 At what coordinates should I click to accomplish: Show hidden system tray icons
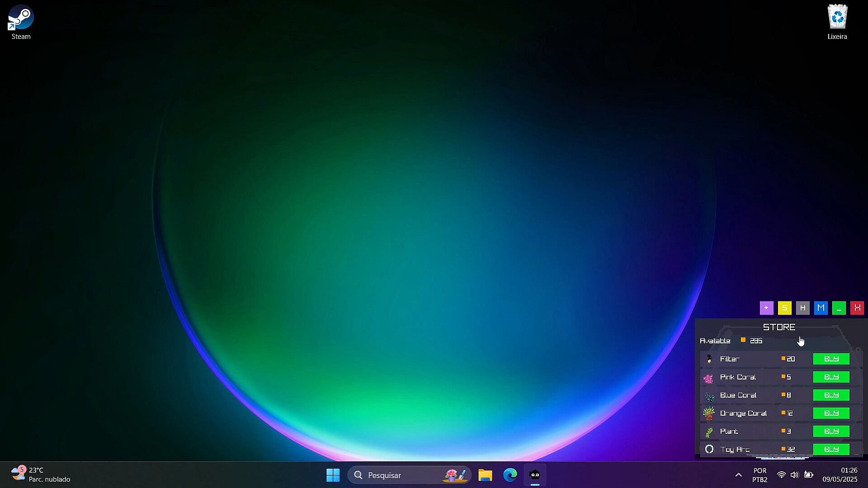(x=738, y=475)
